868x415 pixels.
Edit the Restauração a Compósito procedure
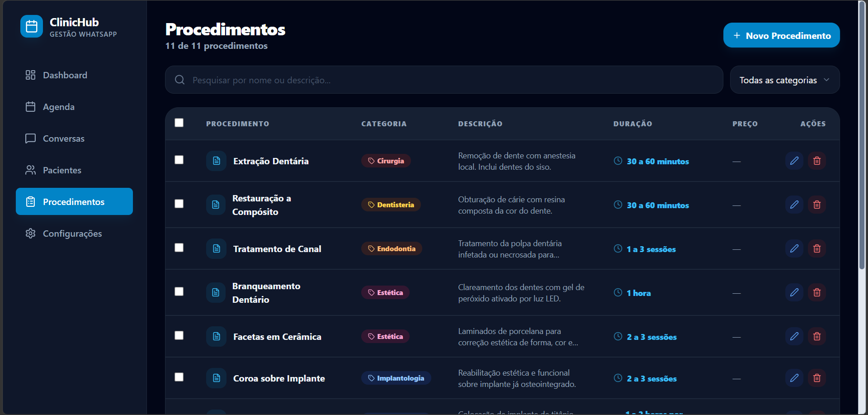[x=794, y=205]
